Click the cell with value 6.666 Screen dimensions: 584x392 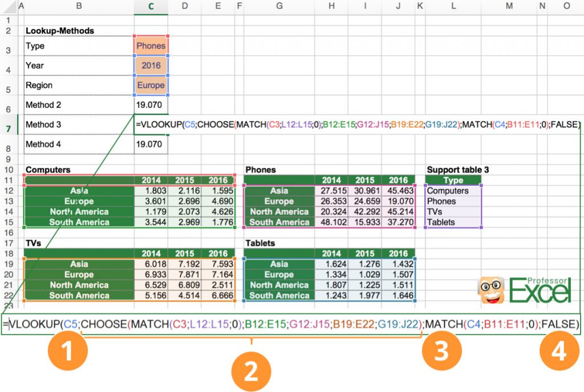(x=218, y=295)
